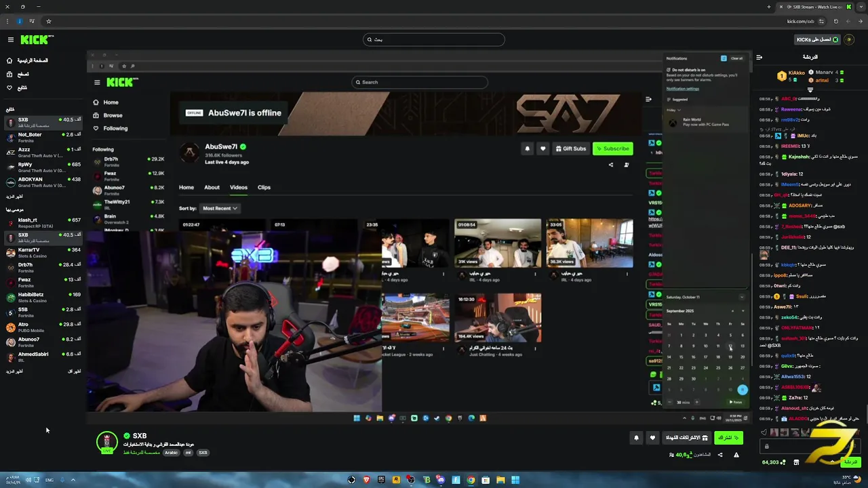
Task: Switch to Videos tab on AbuSwe7l page
Action: pyautogui.click(x=239, y=188)
